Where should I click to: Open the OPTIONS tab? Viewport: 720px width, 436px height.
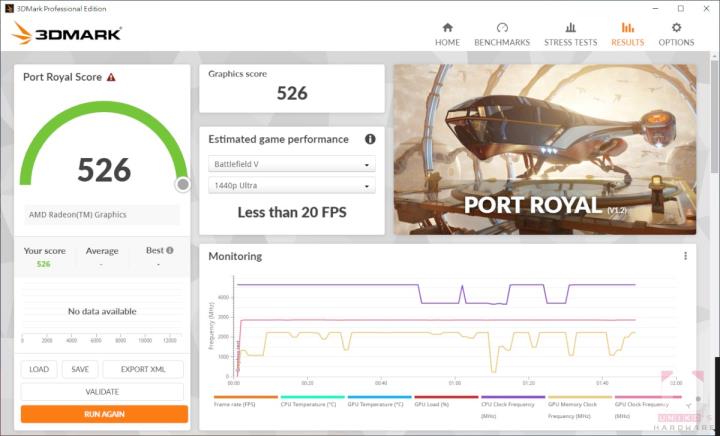[676, 34]
